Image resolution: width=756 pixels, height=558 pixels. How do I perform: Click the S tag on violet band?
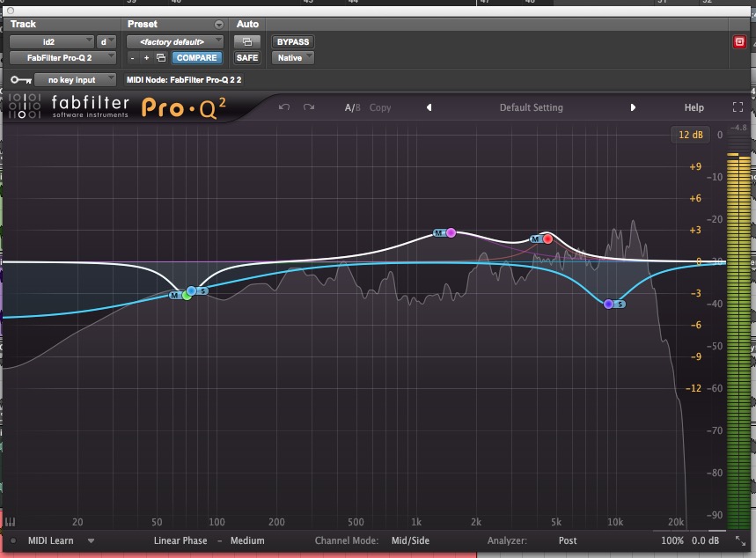[620, 304]
